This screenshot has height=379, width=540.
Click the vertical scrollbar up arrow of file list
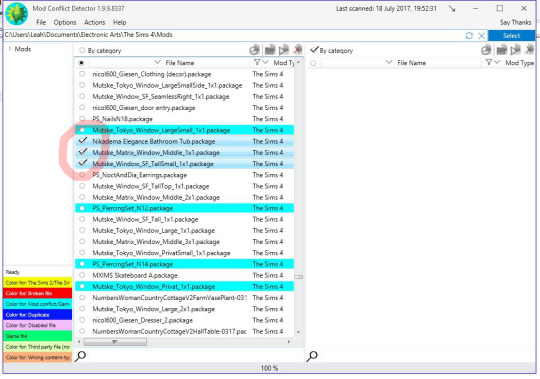coord(298,62)
